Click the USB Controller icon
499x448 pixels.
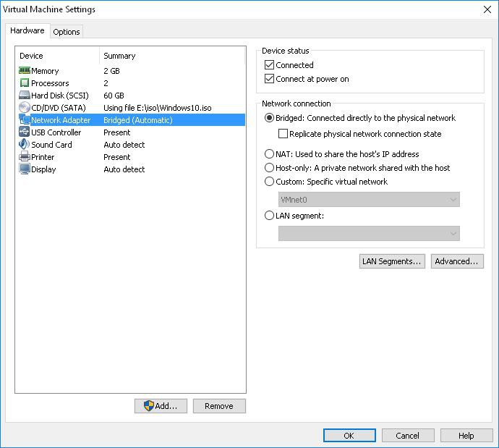[x=25, y=132]
